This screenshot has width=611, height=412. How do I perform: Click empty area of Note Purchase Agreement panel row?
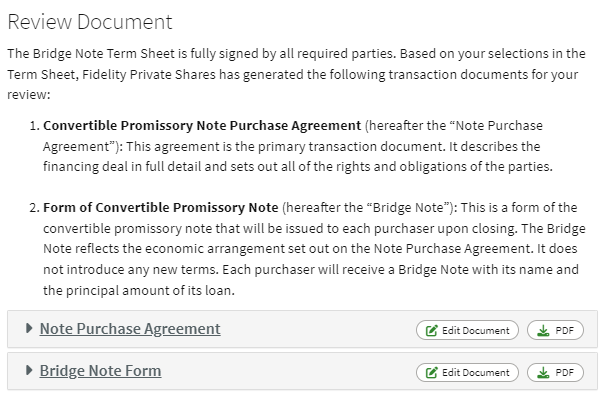tap(318, 329)
